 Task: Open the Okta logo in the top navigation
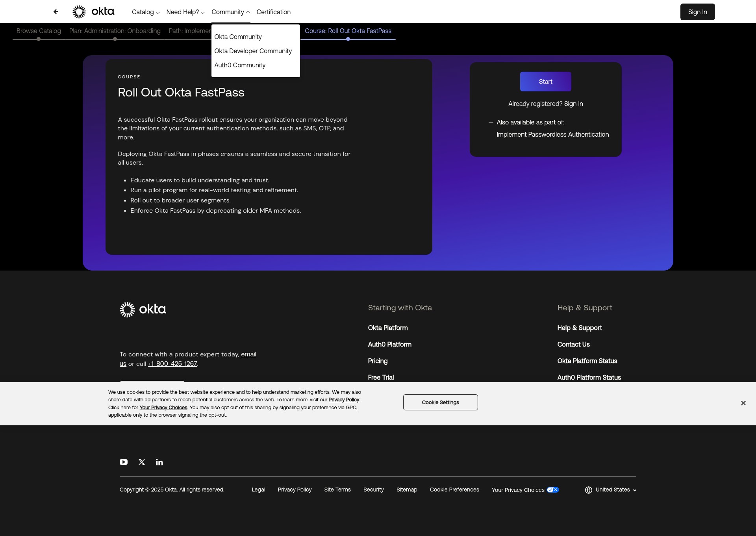click(x=93, y=12)
